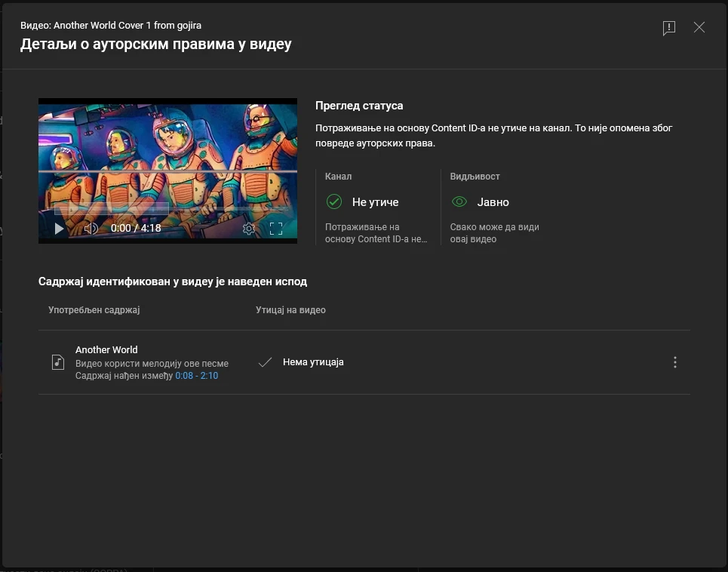The width and height of the screenshot is (728, 572).
Task: Open video player settings gear
Action: click(x=249, y=229)
